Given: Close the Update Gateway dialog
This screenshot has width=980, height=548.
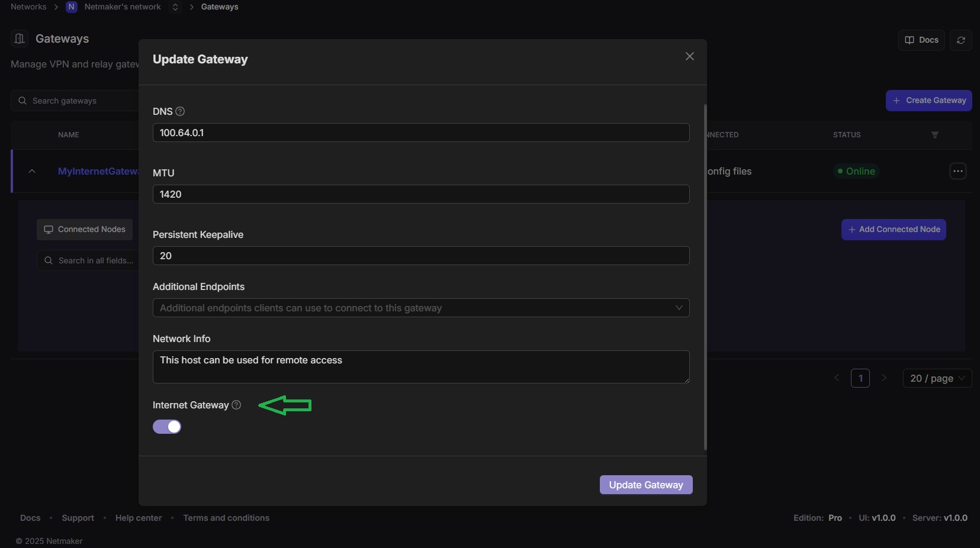Looking at the screenshot, I should 690,56.
